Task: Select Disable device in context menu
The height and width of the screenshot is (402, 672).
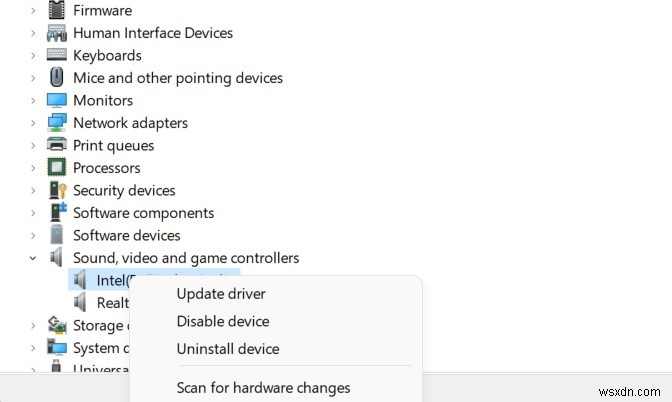Action: 222,322
